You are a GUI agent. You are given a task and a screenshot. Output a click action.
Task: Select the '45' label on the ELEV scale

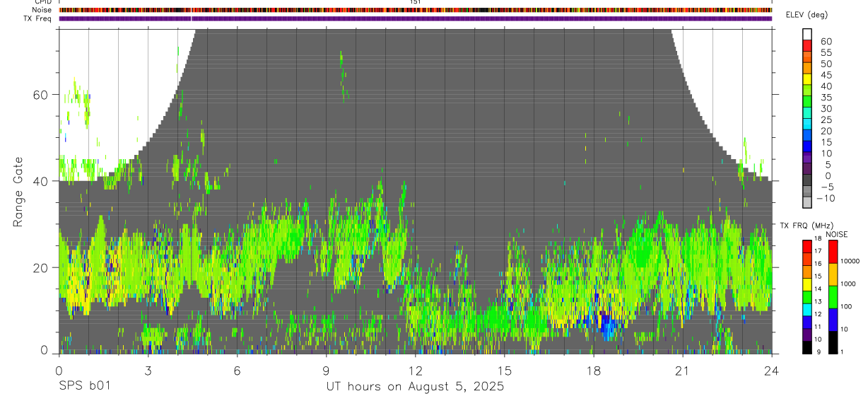point(826,75)
